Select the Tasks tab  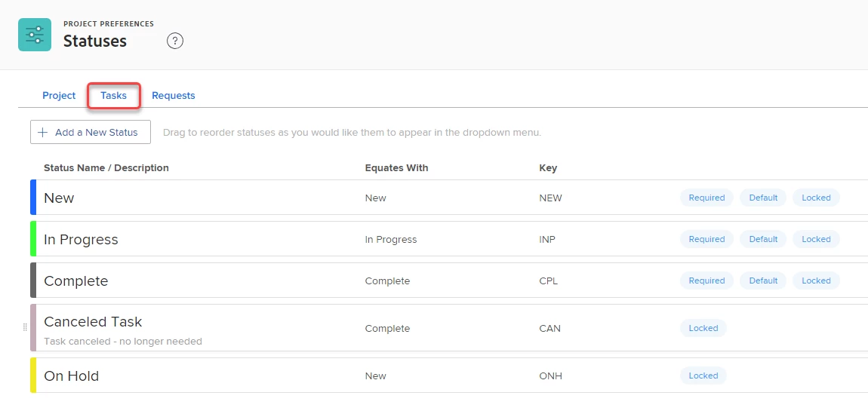click(114, 96)
